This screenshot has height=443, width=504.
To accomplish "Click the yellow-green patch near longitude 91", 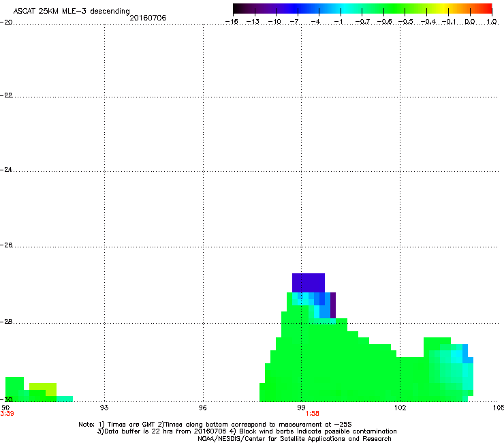I will click(43, 388).
